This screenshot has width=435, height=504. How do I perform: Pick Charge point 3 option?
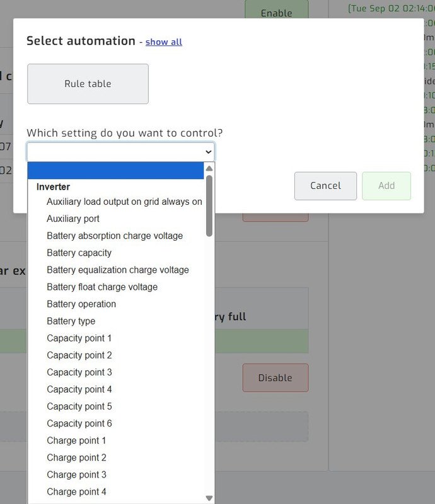coord(76,474)
